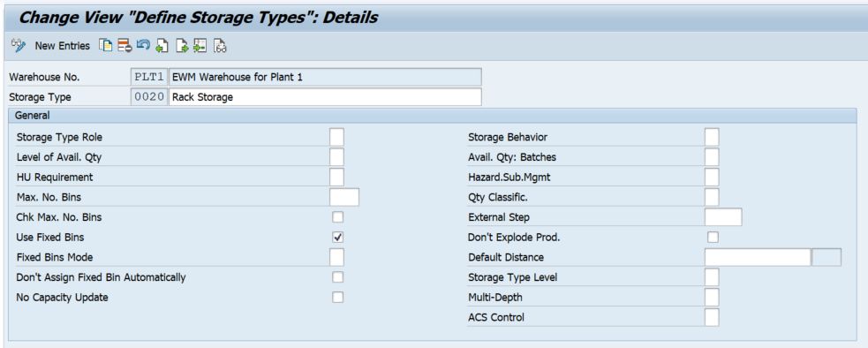The image size is (868, 348).
Task: Open the Storage Behavior field
Action: 712,137
